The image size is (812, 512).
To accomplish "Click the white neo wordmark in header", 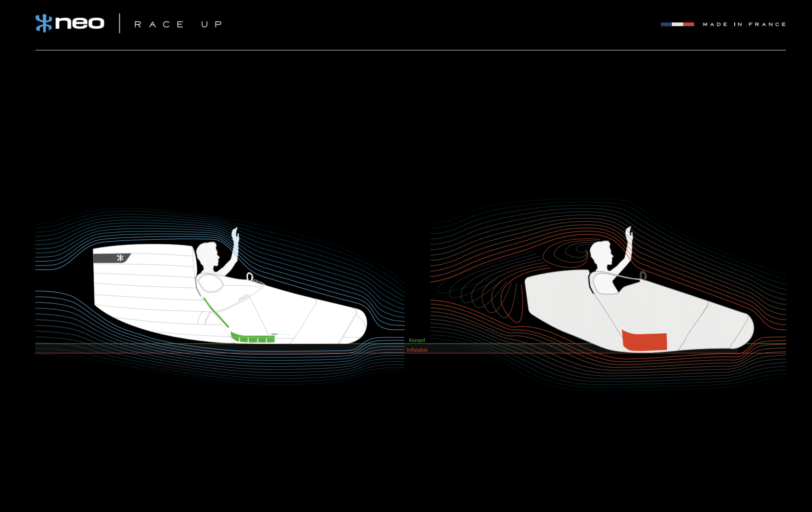I will pyautogui.click(x=80, y=23).
